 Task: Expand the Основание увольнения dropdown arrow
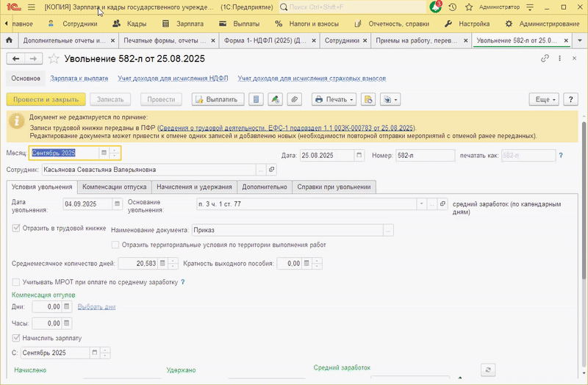pos(421,204)
